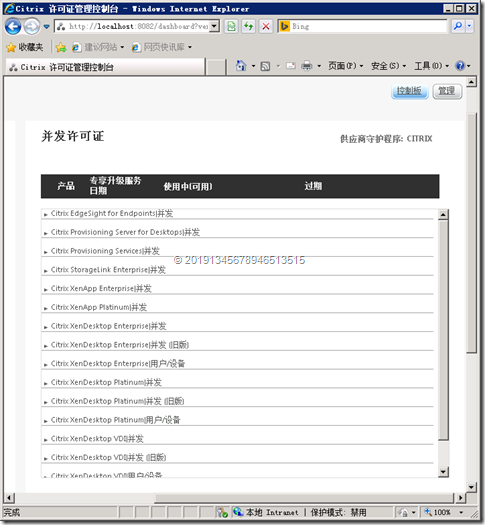Open the 页面(P) menu
The height and width of the screenshot is (525, 485).
pyautogui.click(x=345, y=66)
